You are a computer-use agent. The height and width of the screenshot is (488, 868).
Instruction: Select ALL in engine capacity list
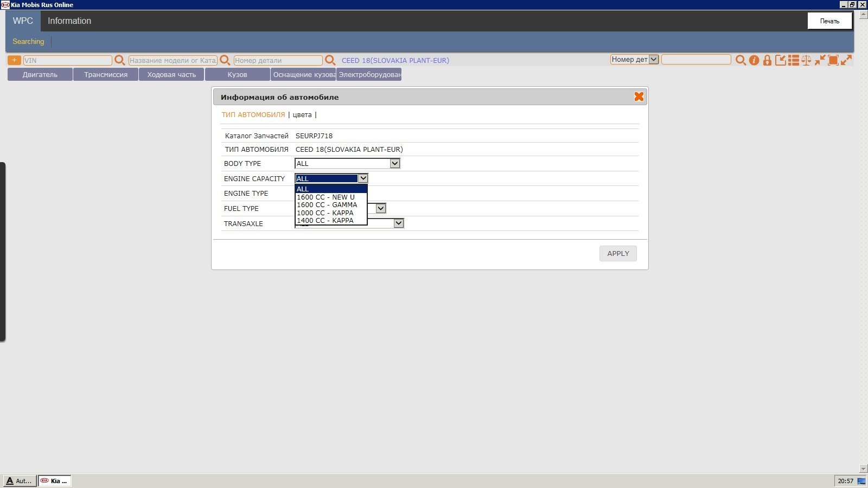click(x=331, y=189)
